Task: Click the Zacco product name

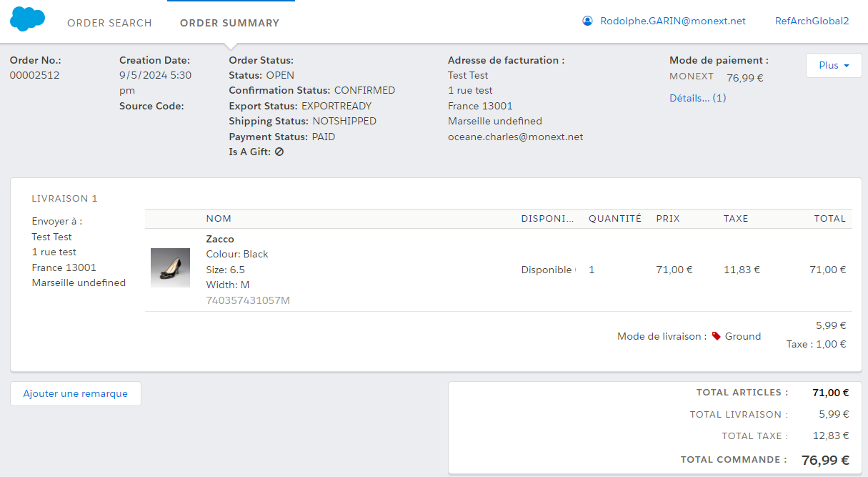Action: click(x=220, y=239)
